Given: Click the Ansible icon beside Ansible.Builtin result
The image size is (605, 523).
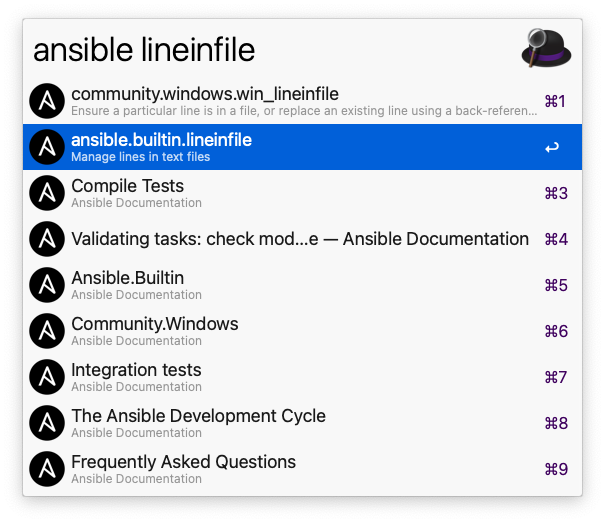Looking at the screenshot, I should pos(47,285).
